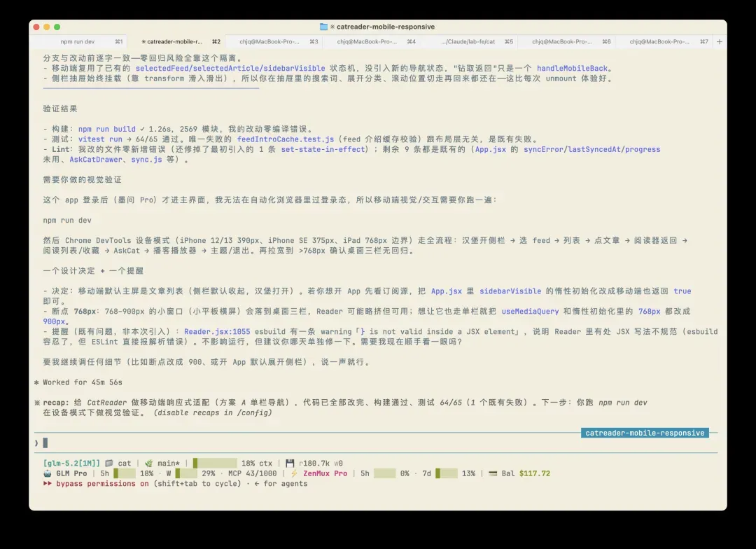Click the 'npm run build' command text
The image size is (756, 549).
coord(107,130)
